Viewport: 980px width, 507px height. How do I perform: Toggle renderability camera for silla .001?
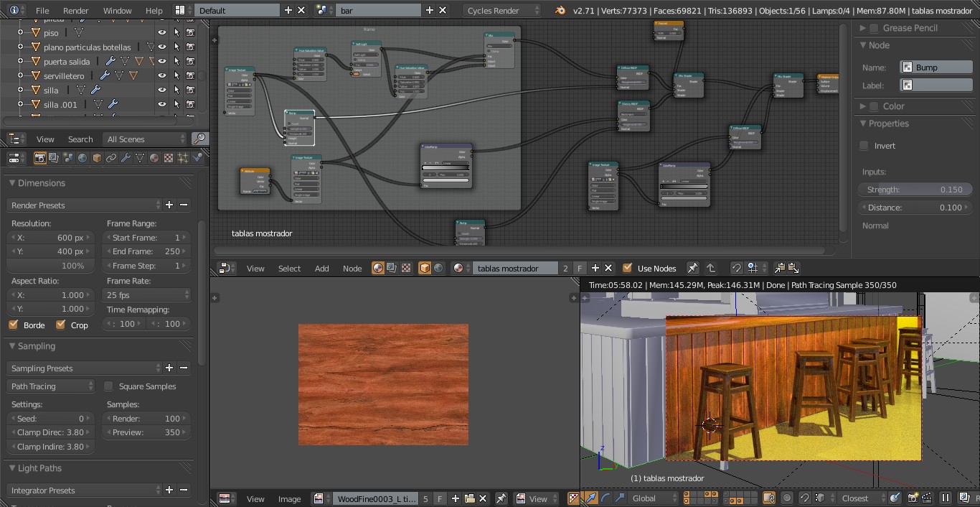click(x=190, y=105)
